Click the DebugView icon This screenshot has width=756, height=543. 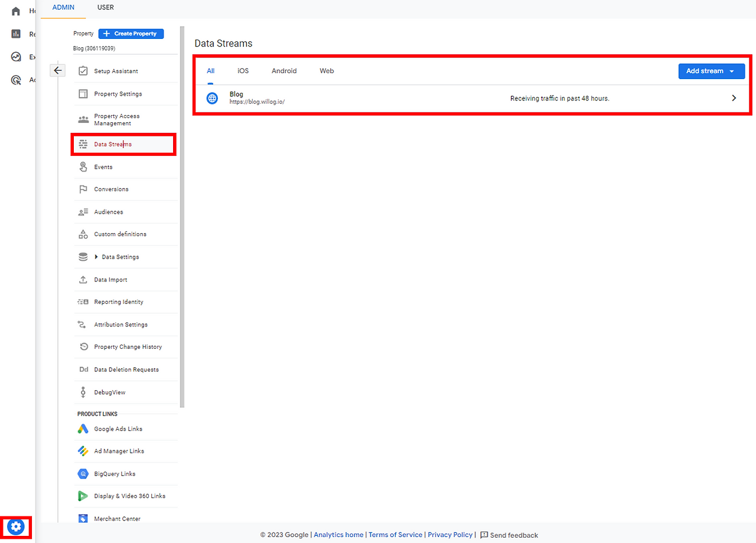pyautogui.click(x=83, y=392)
